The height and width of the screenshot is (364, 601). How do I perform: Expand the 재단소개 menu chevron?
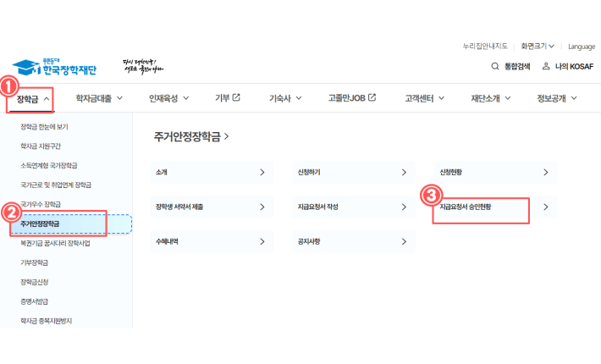pyautogui.click(x=508, y=98)
